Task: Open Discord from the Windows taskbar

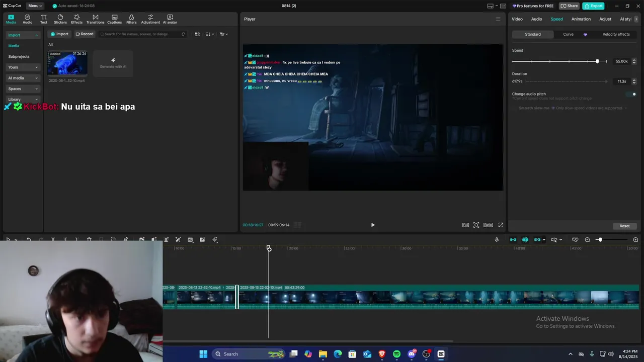Action: pyautogui.click(x=412, y=354)
